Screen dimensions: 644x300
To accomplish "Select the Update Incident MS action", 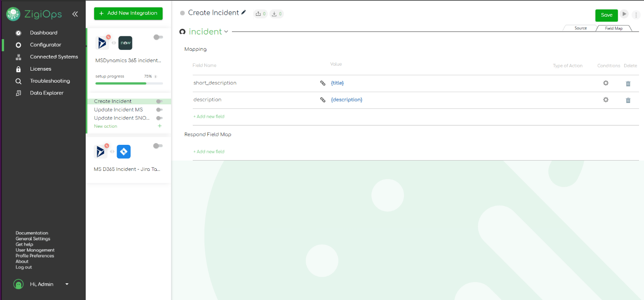I will (x=118, y=110).
